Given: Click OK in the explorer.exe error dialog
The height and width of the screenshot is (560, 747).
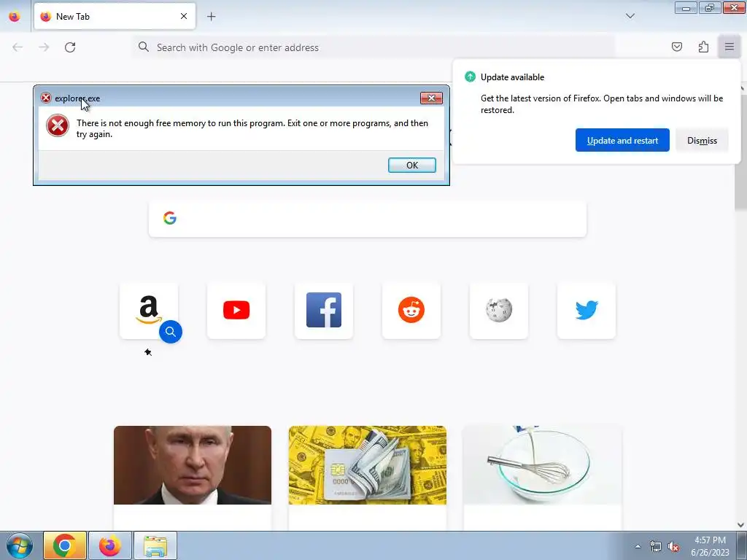Looking at the screenshot, I should pos(411,166).
